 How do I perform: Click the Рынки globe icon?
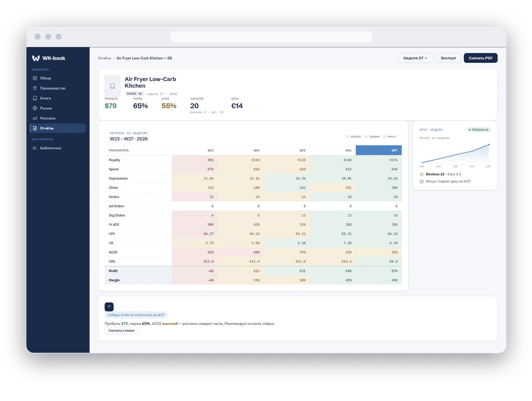[x=35, y=108]
